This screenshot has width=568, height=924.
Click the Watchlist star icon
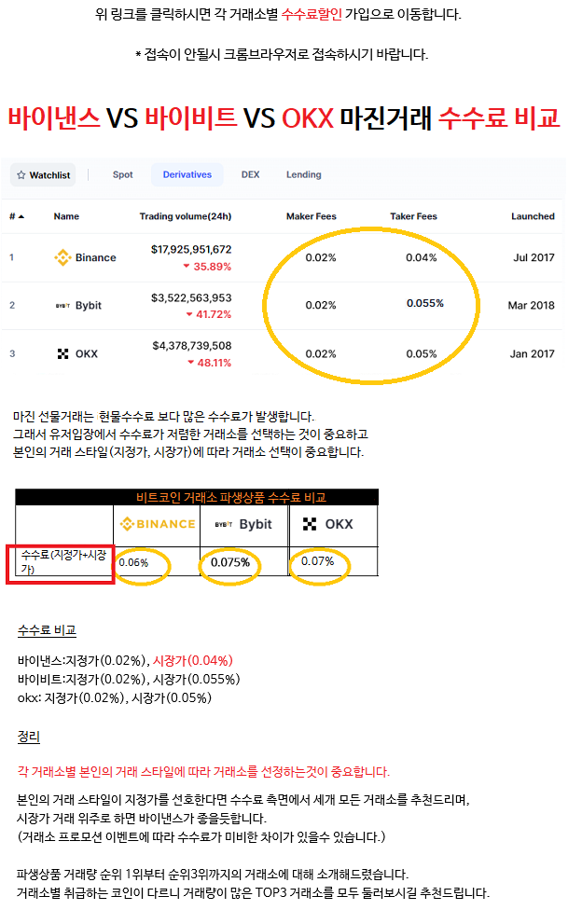[21, 175]
